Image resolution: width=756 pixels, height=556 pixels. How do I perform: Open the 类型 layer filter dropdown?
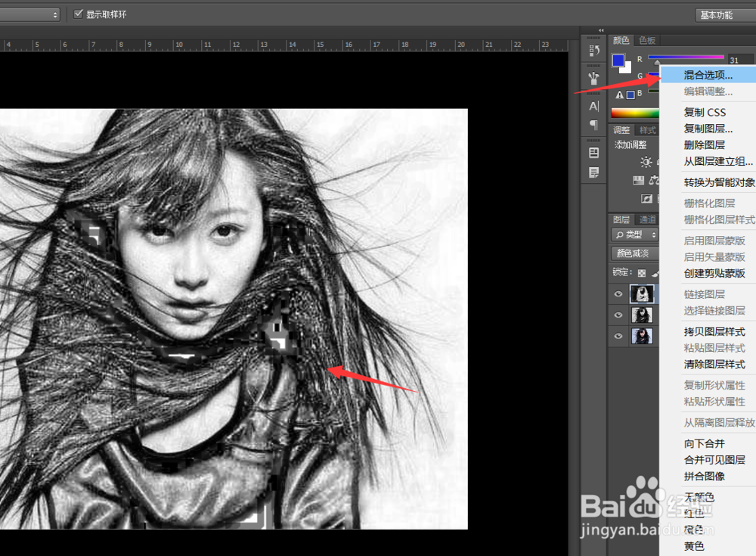[635, 235]
